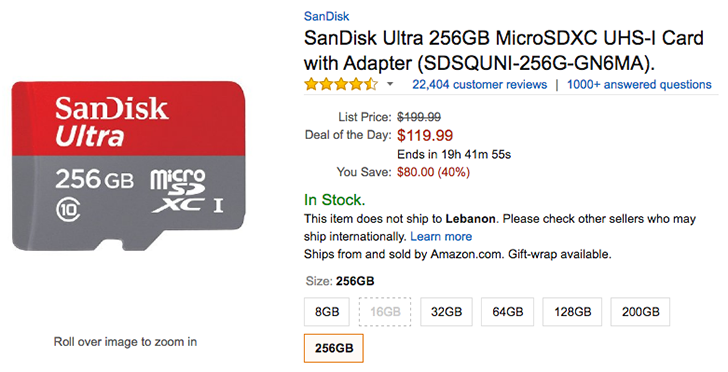Viewport: 728px width, 372px height.
Task: Choose the 128GB size option
Action: click(572, 312)
